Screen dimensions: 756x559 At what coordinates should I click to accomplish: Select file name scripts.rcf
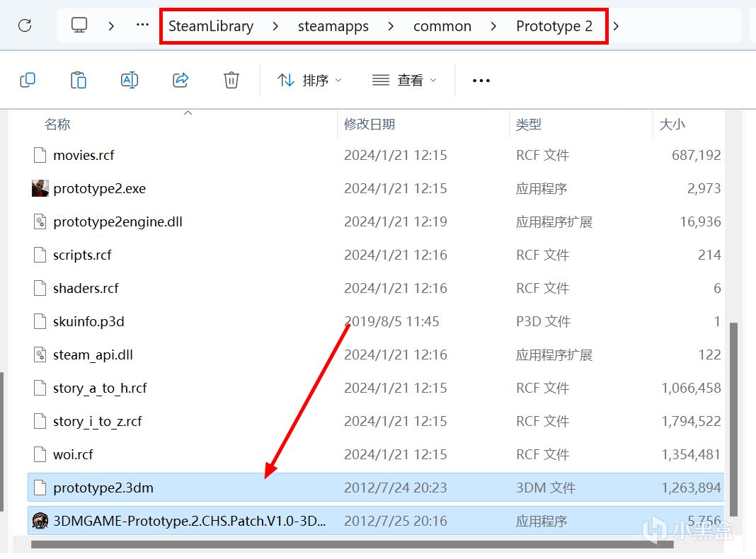pyautogui.click(x=82, y=255)
